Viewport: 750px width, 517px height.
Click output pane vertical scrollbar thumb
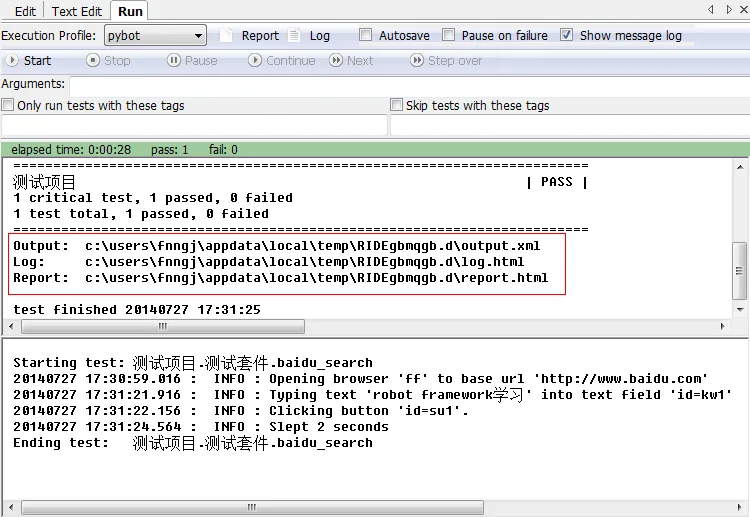739,271
